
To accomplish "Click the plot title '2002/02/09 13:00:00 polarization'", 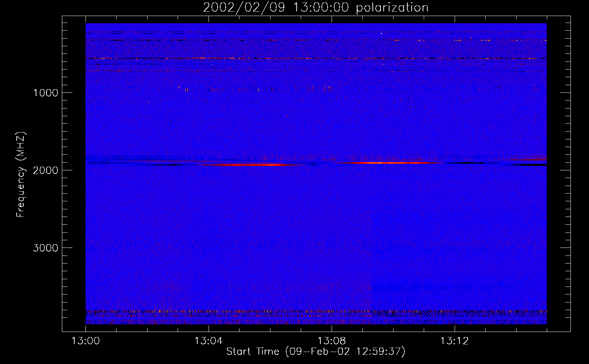I will pos(316,8).
